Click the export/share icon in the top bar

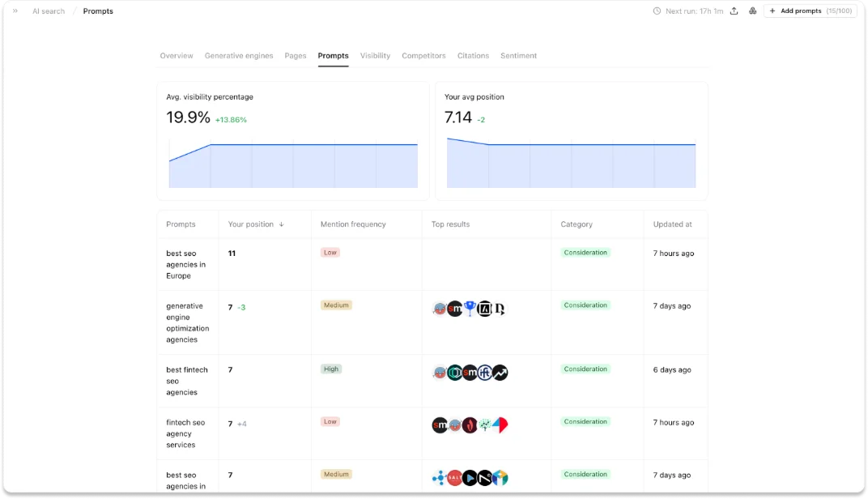[734, 11]
